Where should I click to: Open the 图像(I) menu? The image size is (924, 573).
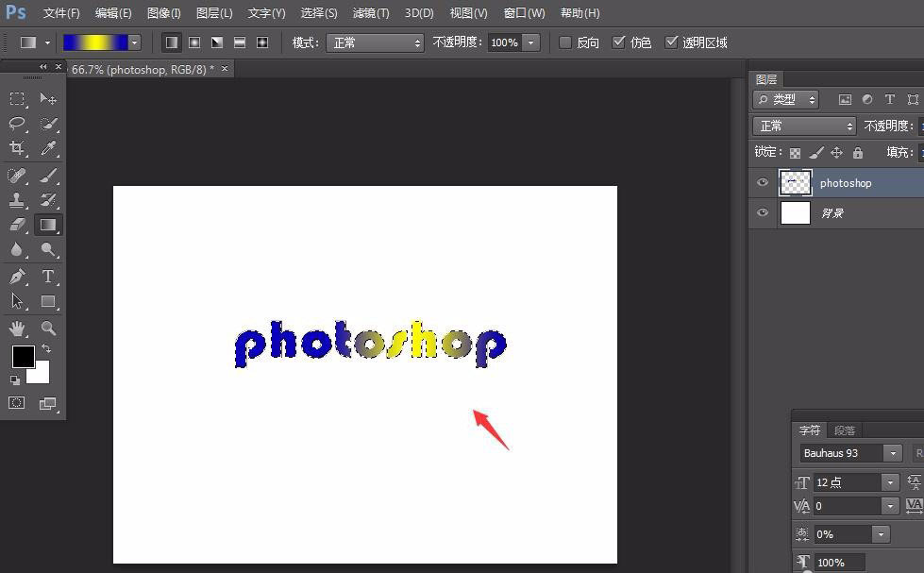point(164,13)
